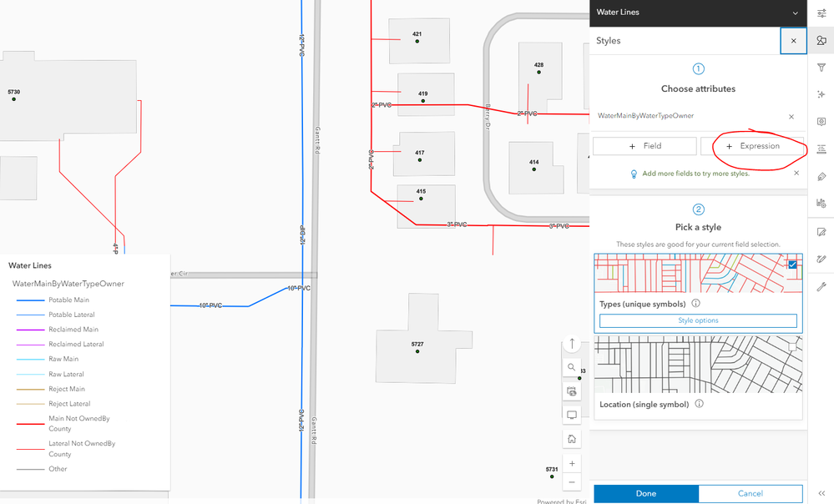The height and width of the screenshot is (504, 834).
Task: Click address point 417 on map
Action: [x=420, y=159]
